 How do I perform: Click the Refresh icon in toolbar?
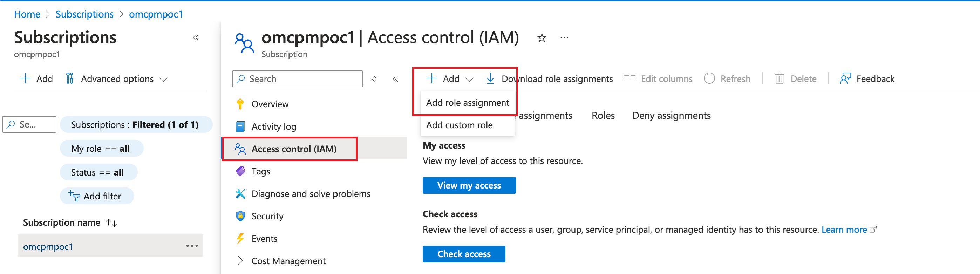tap(709, 78)
